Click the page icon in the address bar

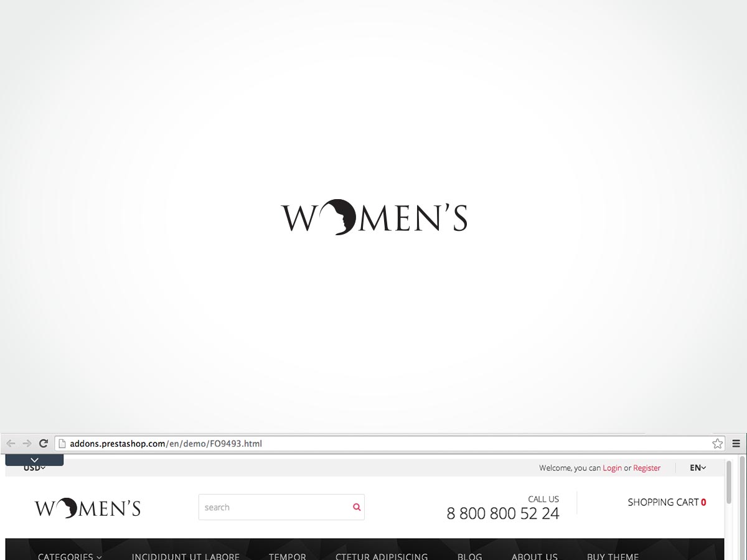[62, 444]
